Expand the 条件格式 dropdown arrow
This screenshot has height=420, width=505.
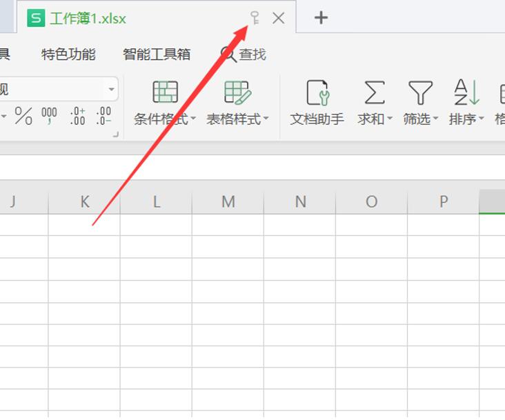[193, 119]
